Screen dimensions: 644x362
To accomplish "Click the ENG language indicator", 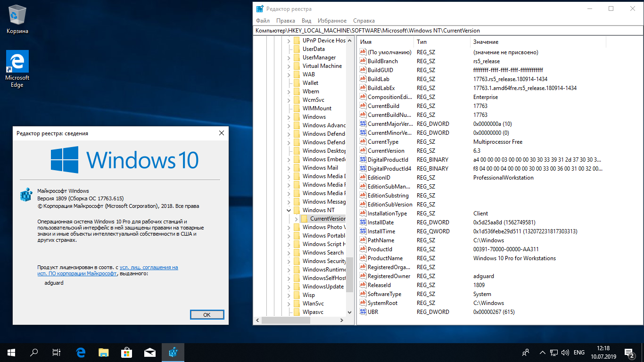I will 579,353.
